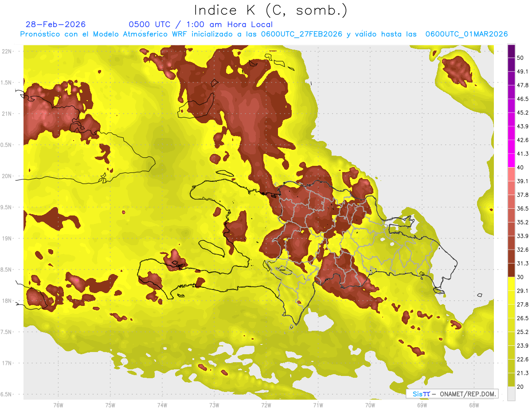Click the legend value '46.5'
Viewport: 532px width, 411px height.
pyautogui.click(x=522, y=99)
